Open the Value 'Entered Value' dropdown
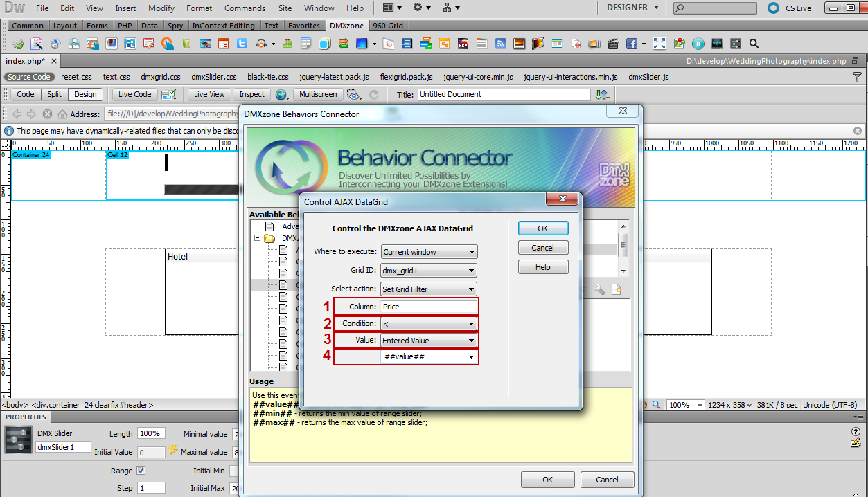Image resolution: width=868 pixels, height=497 pixels. pyautogui.click(x=429, y=341)
